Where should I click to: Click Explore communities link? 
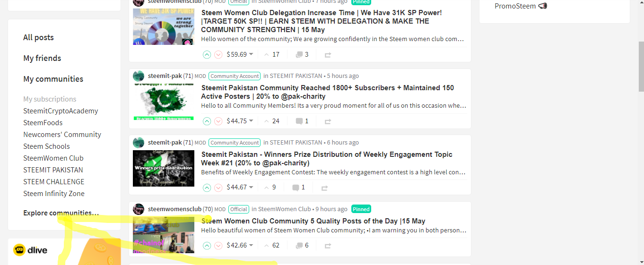[x=61, y=213]
